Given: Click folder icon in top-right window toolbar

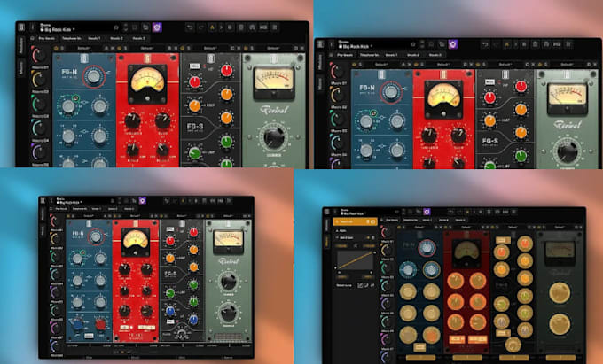Looking at the screenshot, I should tap(442, 44).
